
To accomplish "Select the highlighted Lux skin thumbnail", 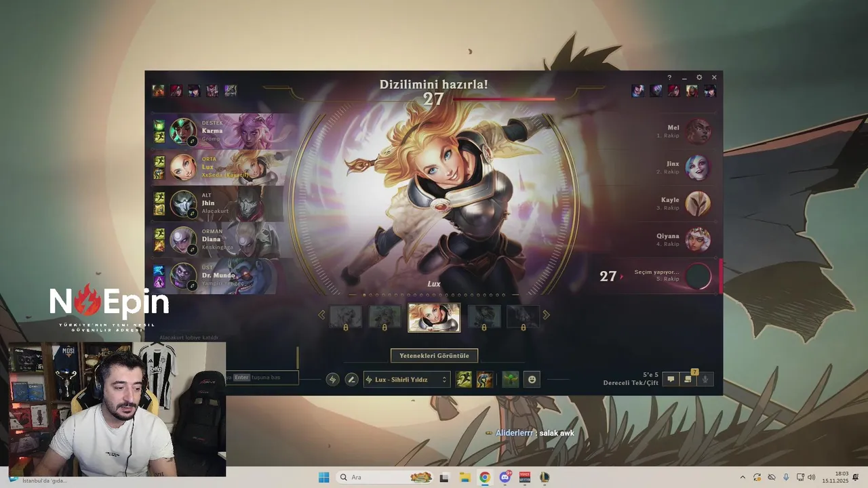I will point(434,317).
